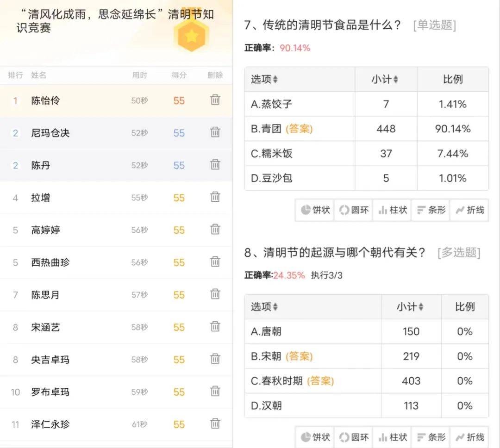Viewport: 500px width, 448px height.
Task: Select the name 陈思月
Action: (45, 295)
